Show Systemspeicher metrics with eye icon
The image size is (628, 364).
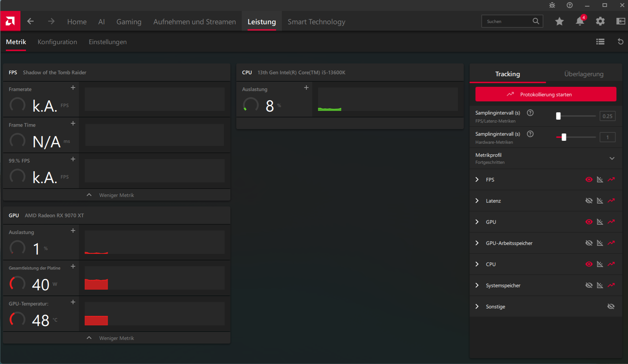(589, 285)
